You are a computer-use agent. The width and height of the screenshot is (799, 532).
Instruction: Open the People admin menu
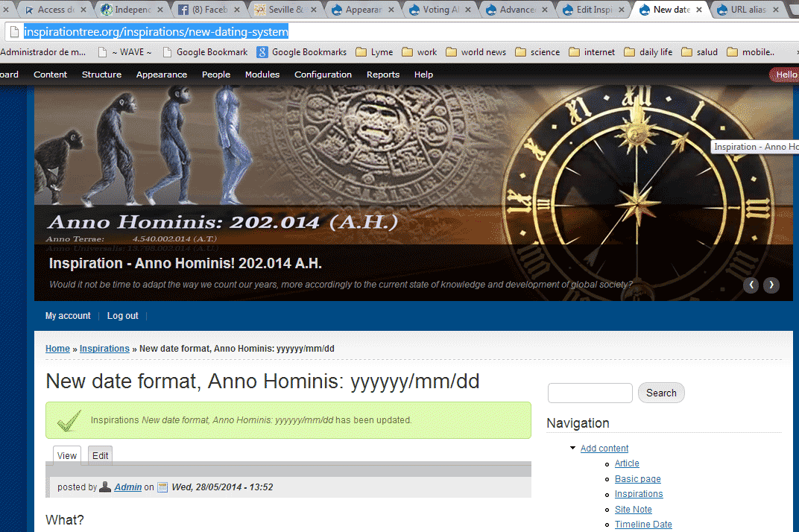point(216,75)
